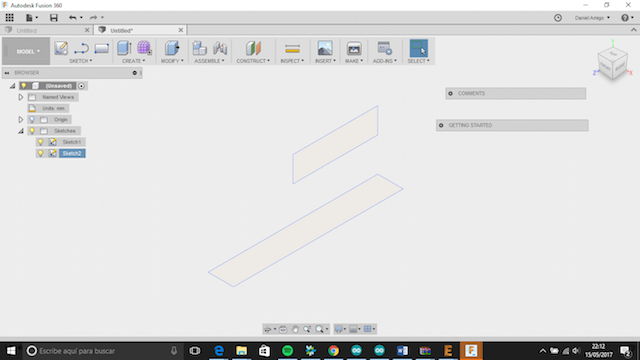Select the Pan hand tool
640x360 pixels.
tap(295, 329)
